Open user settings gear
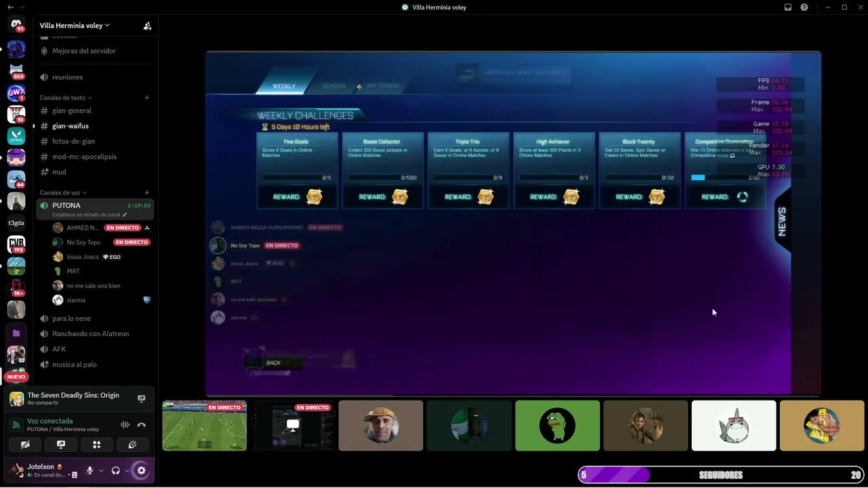The width and height of the screenshot is (868, 488). click(x=141, y=470)
